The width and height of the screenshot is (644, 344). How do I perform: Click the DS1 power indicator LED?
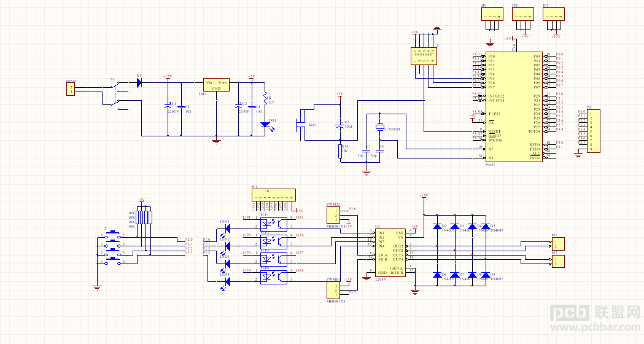pyautogui.click(x=266, y=124)
